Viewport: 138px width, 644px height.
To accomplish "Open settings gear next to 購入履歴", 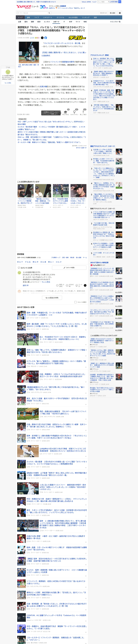I will [x=120, y=13].
